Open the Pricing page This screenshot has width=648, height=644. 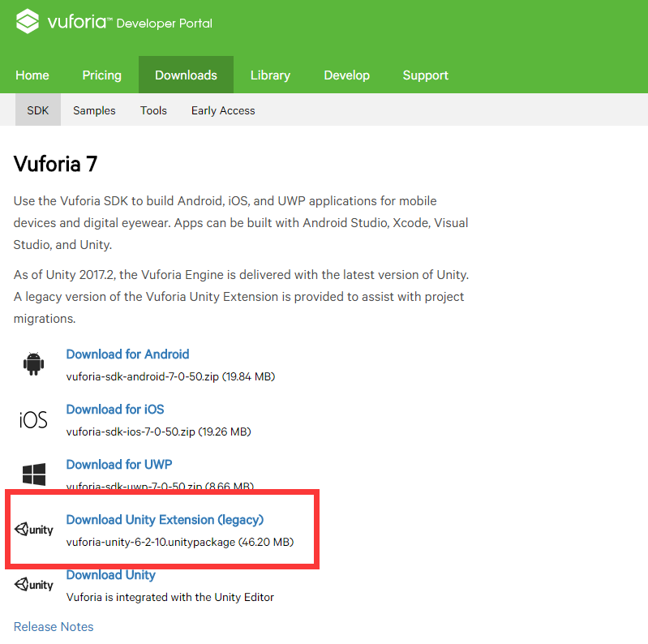[101, 75]
